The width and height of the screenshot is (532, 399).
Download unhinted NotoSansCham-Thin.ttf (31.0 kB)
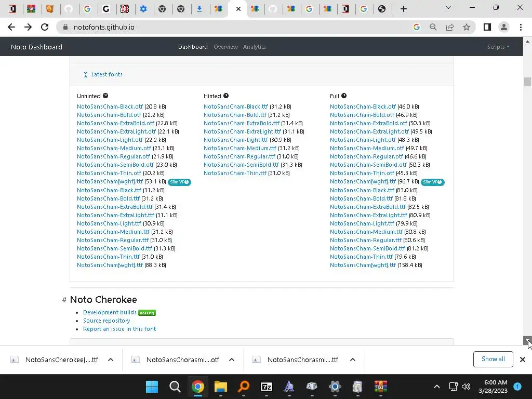108,257
